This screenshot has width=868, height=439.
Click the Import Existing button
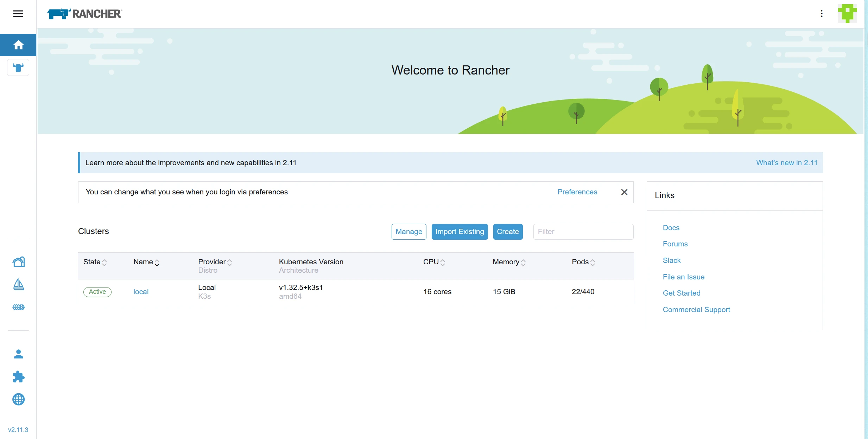[460, 232]
